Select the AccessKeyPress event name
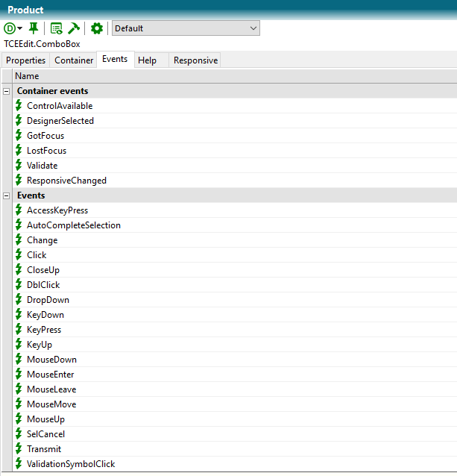The height and width of the screenshot is (476, 457). point(57,210)
